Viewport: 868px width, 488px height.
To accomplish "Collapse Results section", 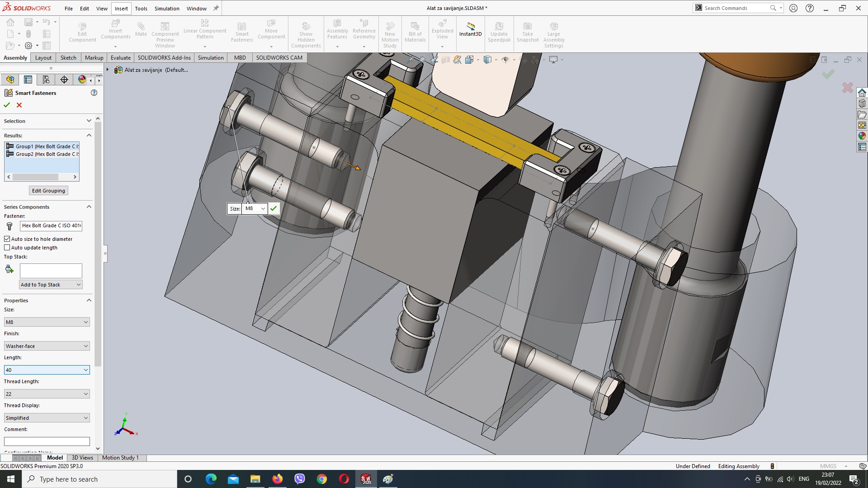I will (x=89, y=135).
